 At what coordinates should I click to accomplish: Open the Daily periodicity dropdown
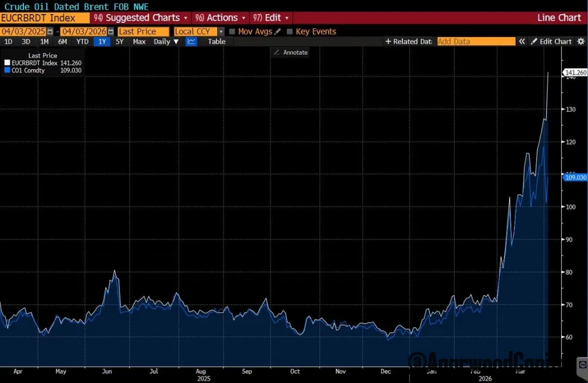tap(166, 41)
